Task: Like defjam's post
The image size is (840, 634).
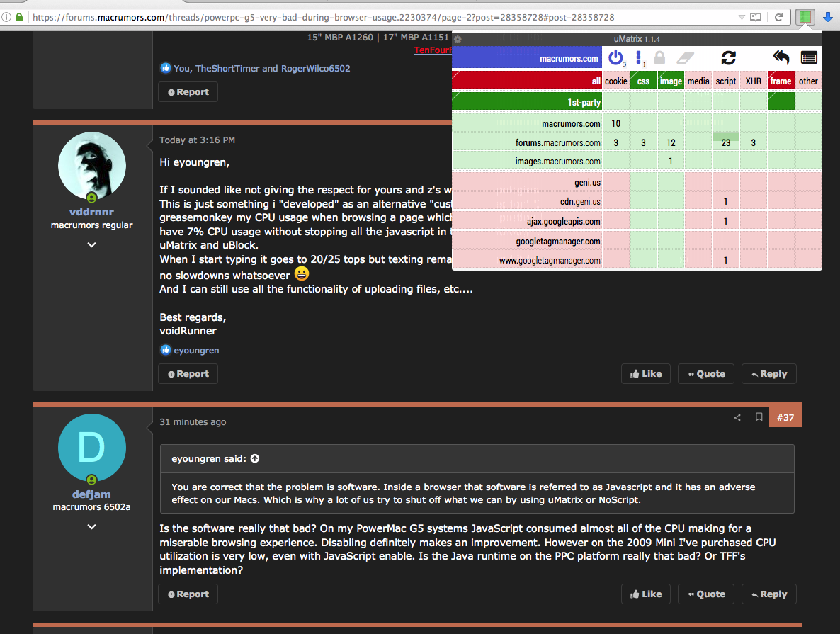Action: click(645, 594)
